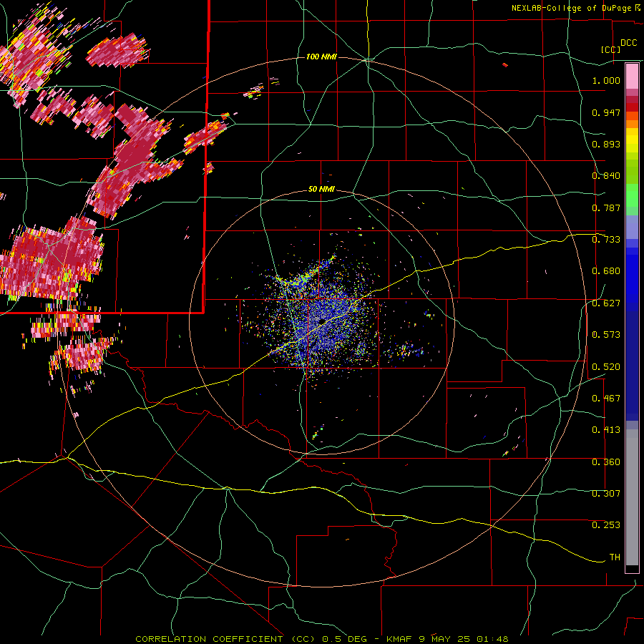
Task: Click the orange segment of color bar
Action: click(632, 124)
